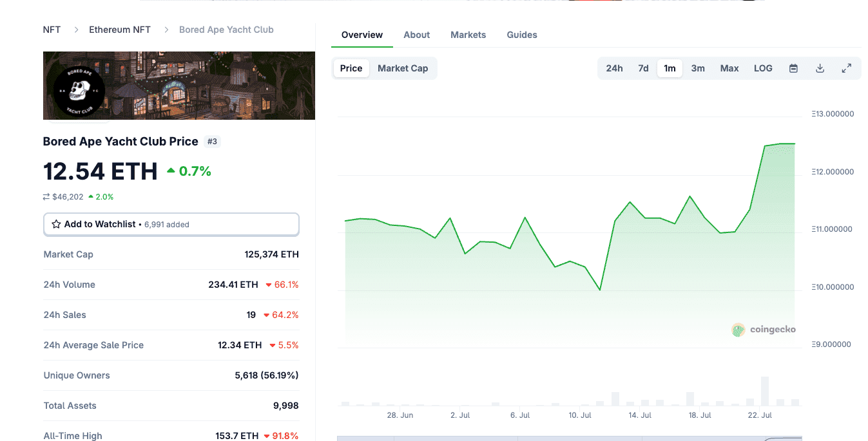
Task: Switch the chart to Market Cap view
Action: point(403,68)
